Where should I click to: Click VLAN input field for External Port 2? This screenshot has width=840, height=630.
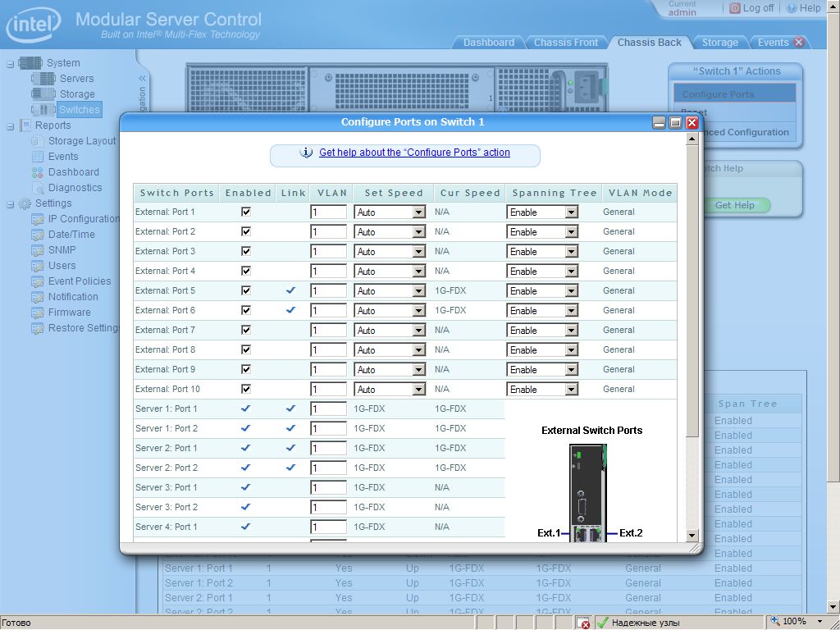[x=328, y=232]
